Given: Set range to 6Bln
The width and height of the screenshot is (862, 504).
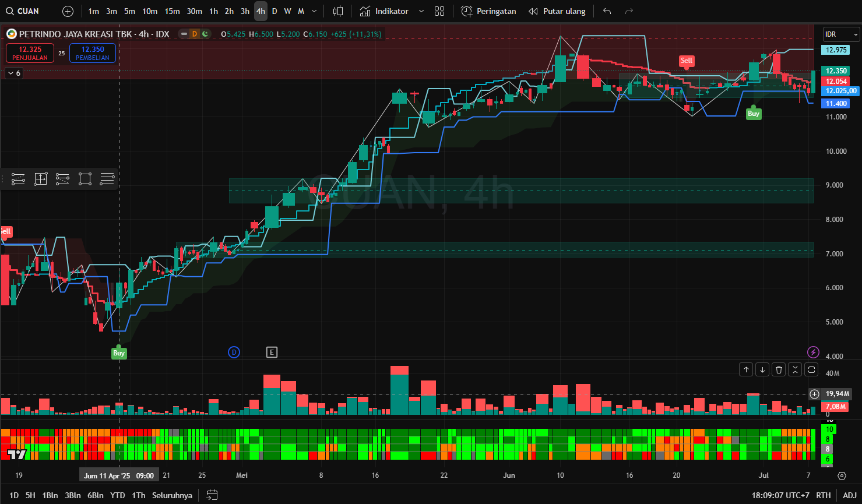Looking at the screenshot, I should coord(96,495).
